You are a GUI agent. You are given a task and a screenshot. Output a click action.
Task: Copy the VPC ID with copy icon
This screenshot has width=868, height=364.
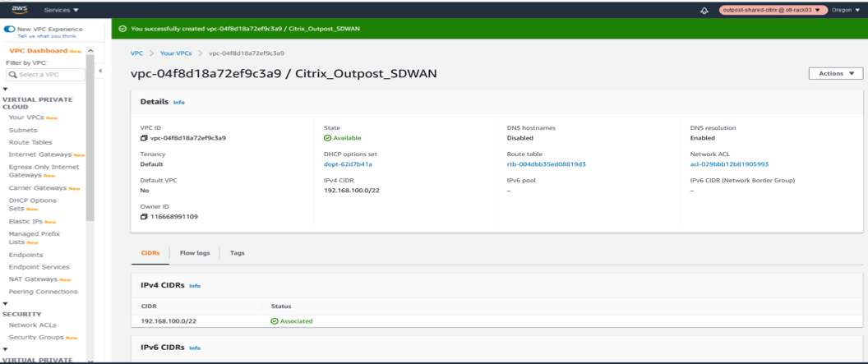(x=144, y=138)
